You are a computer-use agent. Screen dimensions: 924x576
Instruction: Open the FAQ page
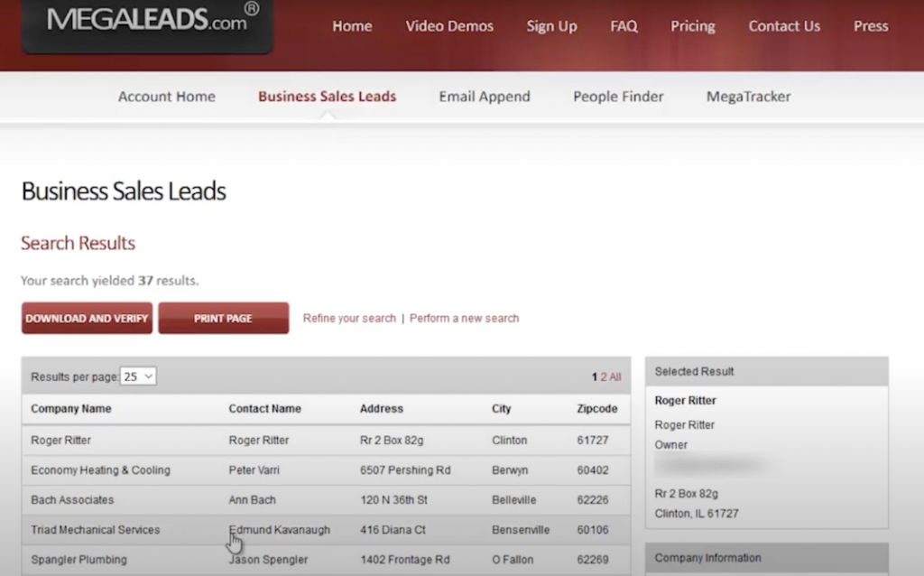pos(624,26)
